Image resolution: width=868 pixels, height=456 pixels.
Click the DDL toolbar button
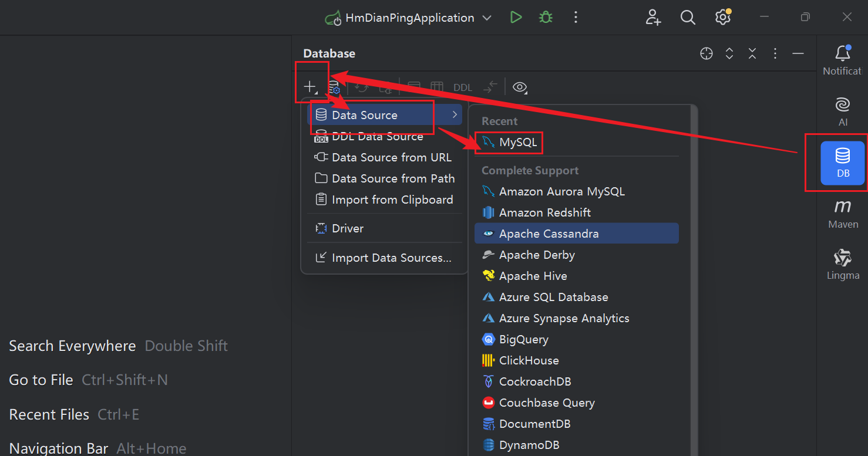(463, 87)
